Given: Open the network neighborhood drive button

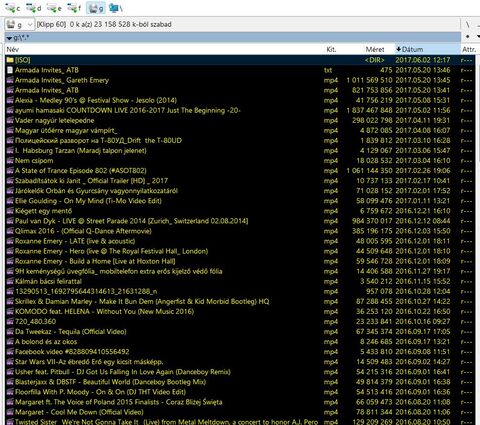Looking at the screenshot, I should tap(115, 8).
